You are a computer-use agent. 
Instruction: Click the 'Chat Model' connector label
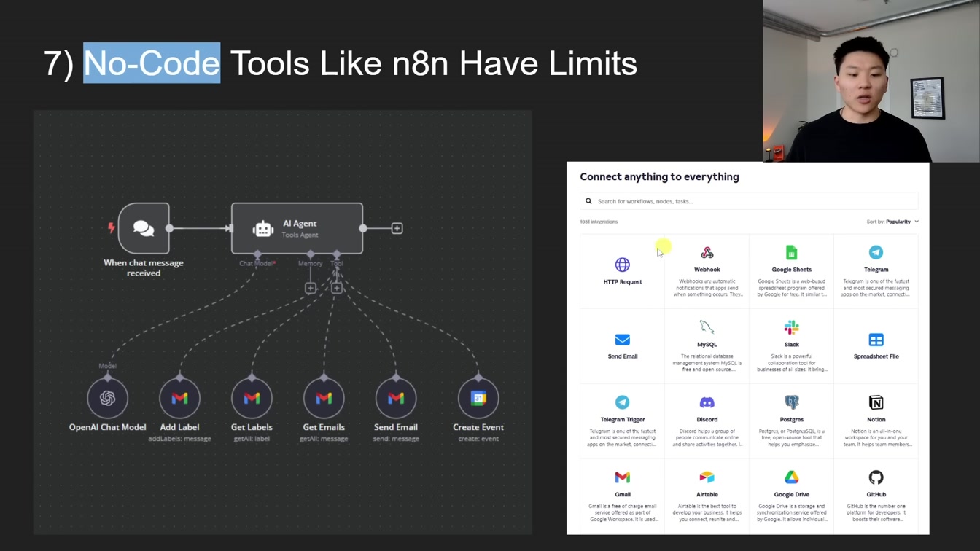coord(257,263)
